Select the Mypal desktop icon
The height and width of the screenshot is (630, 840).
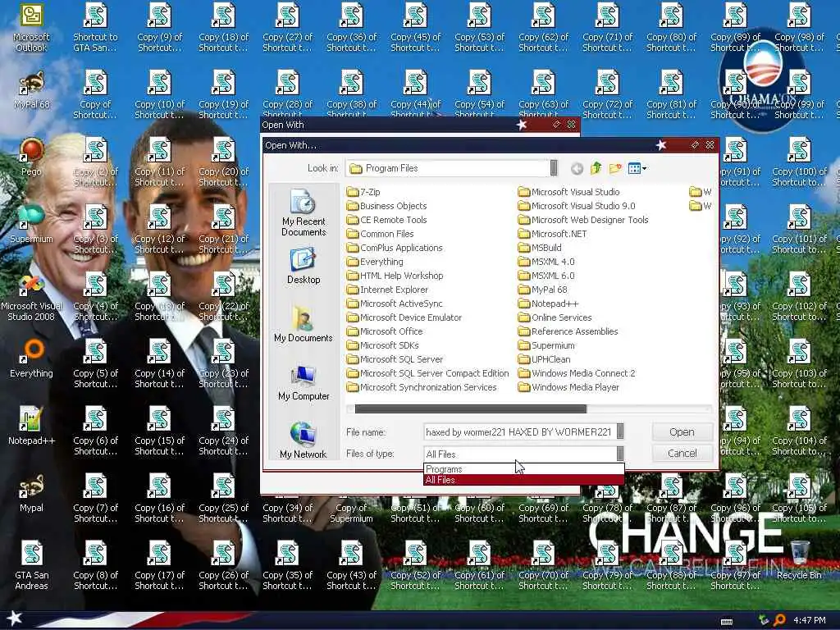coord(31,493)
